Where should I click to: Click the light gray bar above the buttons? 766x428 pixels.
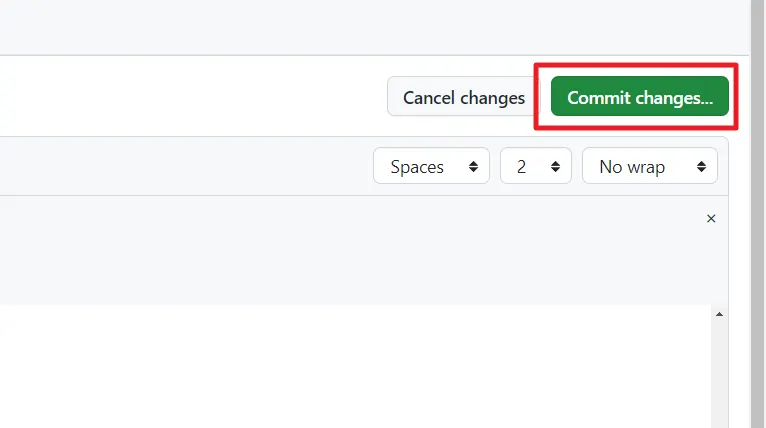point(370,27)
